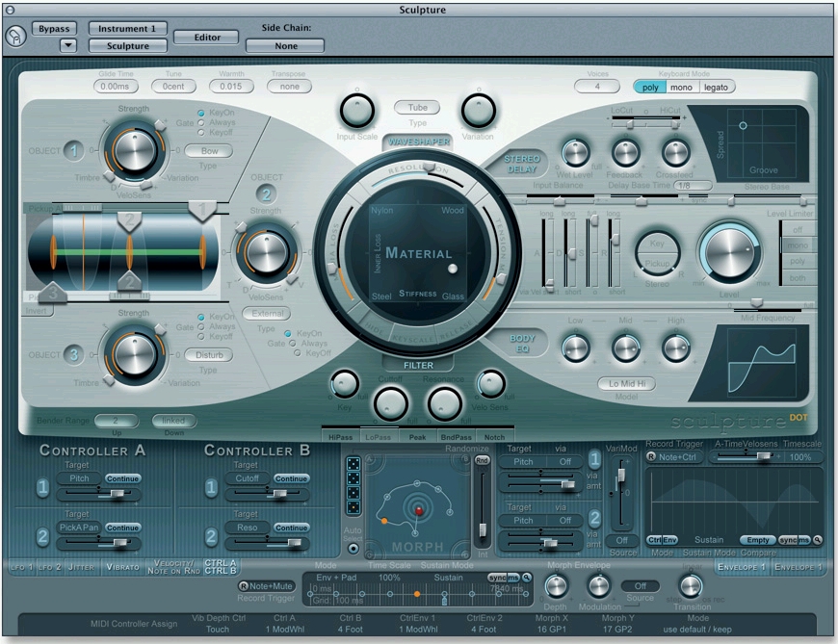Viewport: 838px width, 644px height.
Task: Select the Peak filter type tab
Action: 417,437
